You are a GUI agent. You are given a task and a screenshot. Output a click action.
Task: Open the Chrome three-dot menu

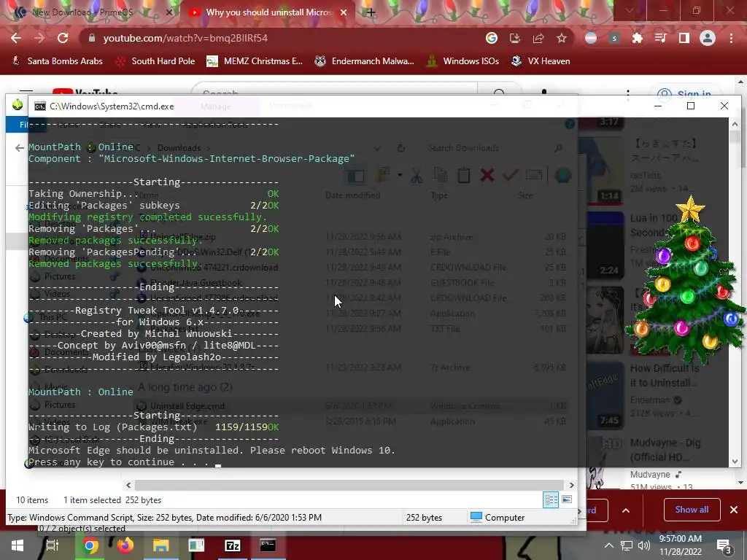point(731,38)
